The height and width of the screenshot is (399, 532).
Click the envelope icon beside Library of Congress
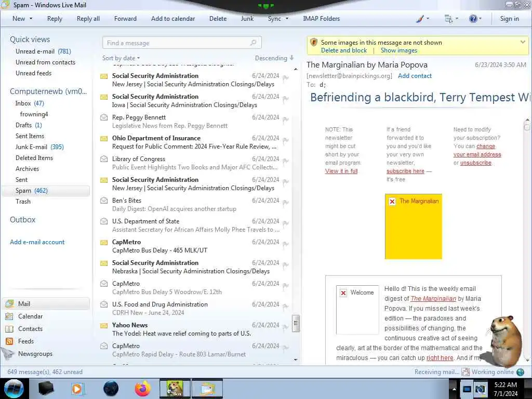[x=104, y=159]
